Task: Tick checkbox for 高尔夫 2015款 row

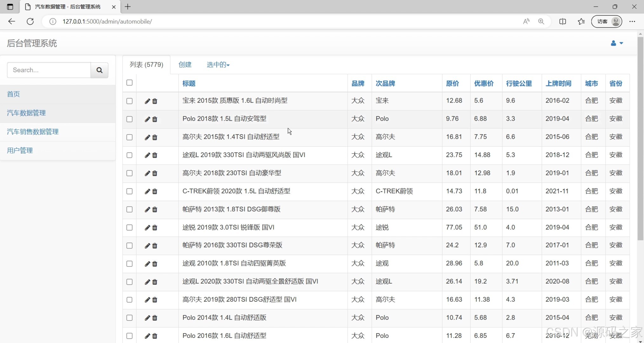Action: [129, 137]
